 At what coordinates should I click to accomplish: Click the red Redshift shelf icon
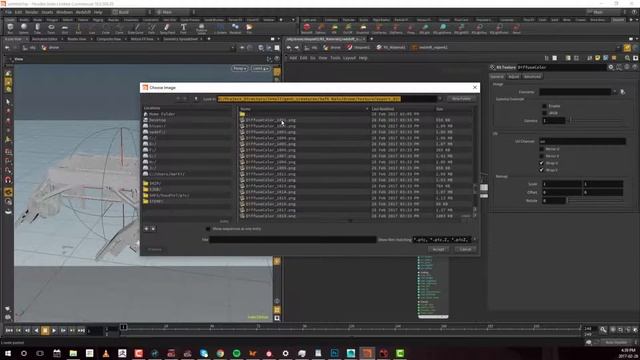coord(307,28)
